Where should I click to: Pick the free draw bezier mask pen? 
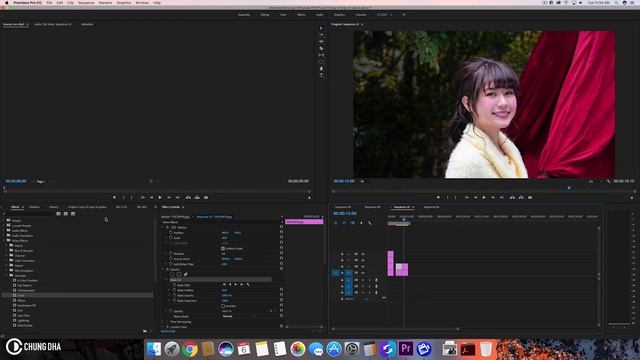(x=185, y=274)
